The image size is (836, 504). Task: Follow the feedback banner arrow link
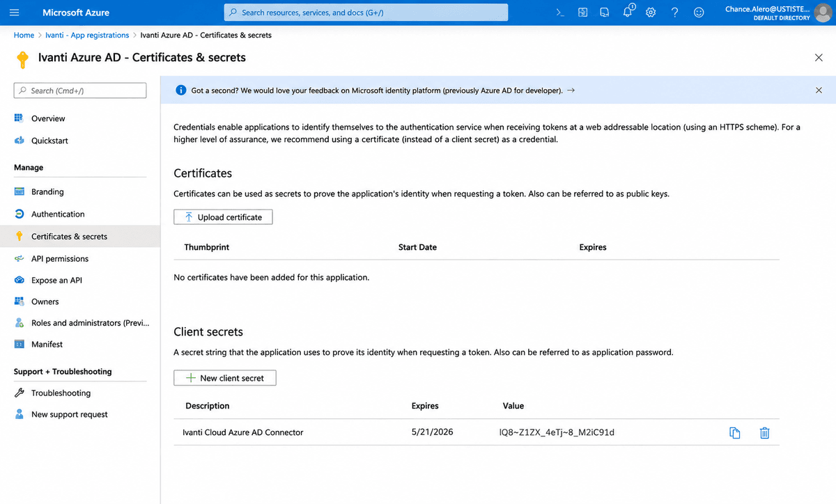(x=571, y=90)
